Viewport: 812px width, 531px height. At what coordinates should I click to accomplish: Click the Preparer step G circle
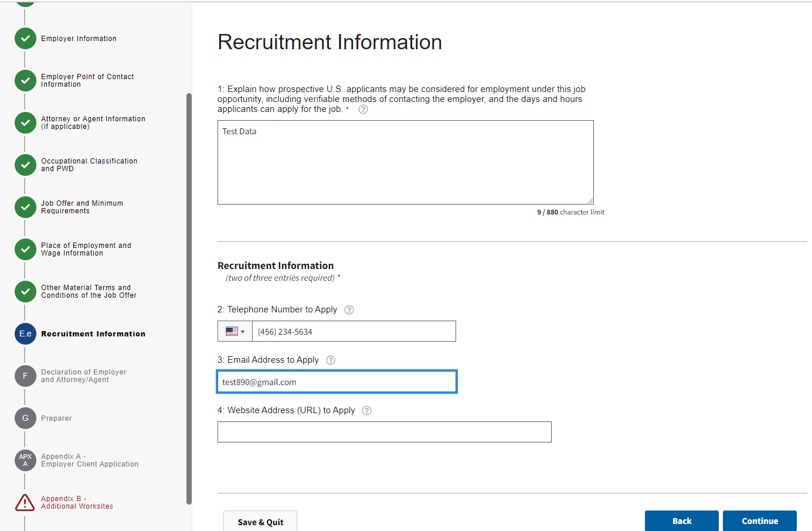pyautogui.click(x=25, y=418)
